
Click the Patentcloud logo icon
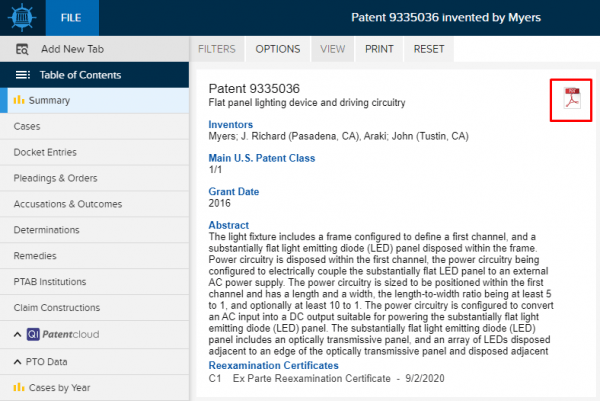coord(33,334)
